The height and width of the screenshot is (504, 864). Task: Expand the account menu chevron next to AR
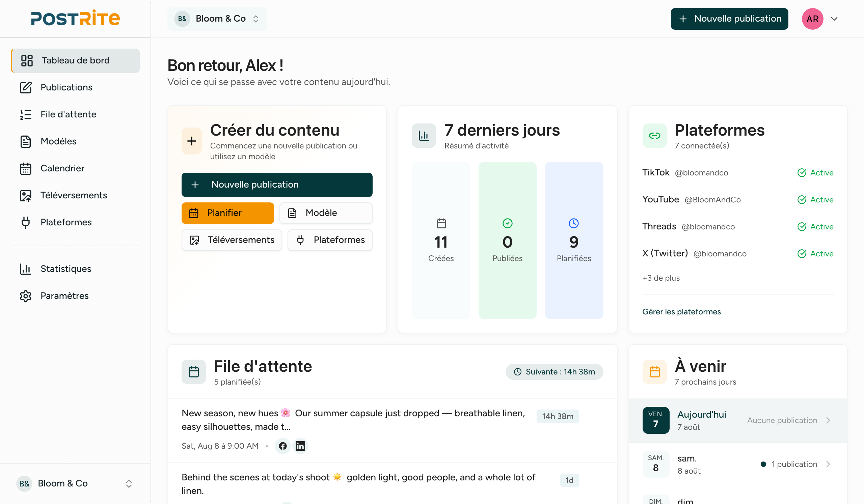pos(834,19)
